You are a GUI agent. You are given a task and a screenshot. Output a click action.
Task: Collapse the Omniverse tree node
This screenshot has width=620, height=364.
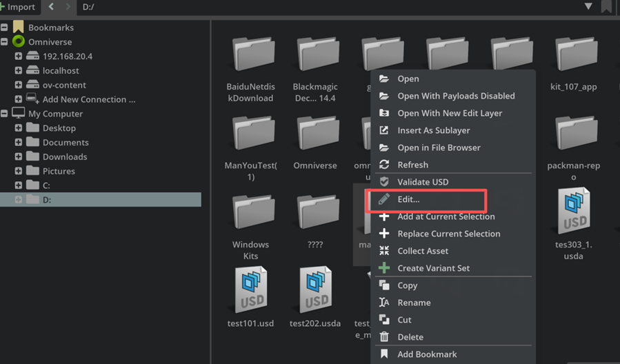5,42
